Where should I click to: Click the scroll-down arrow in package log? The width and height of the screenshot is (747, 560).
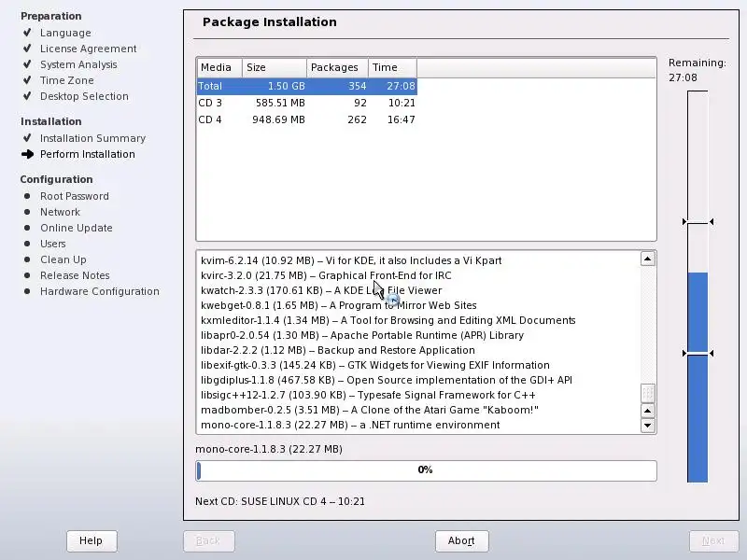(647, 426)
